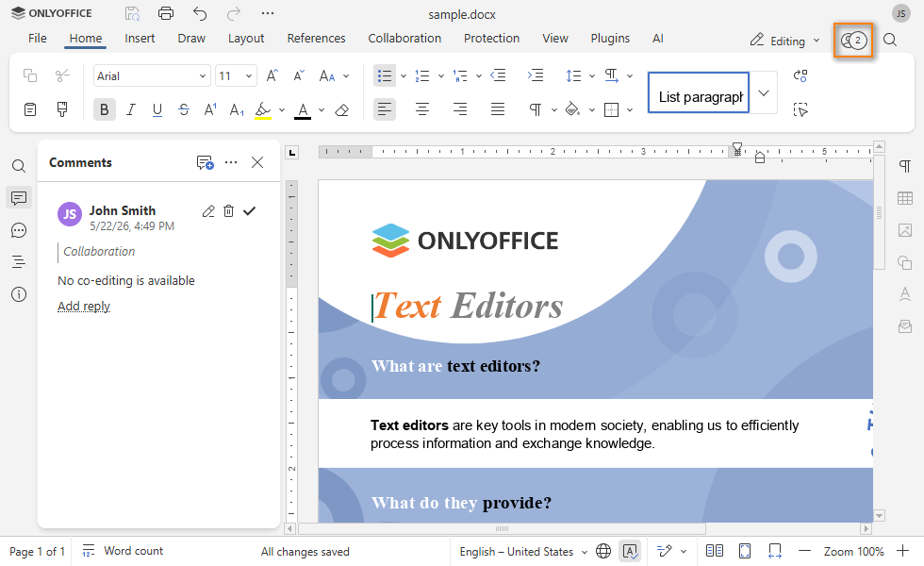This screenshot has width=924, height=566.
Task: Switch to the References tab
Action: coord(317,39)
